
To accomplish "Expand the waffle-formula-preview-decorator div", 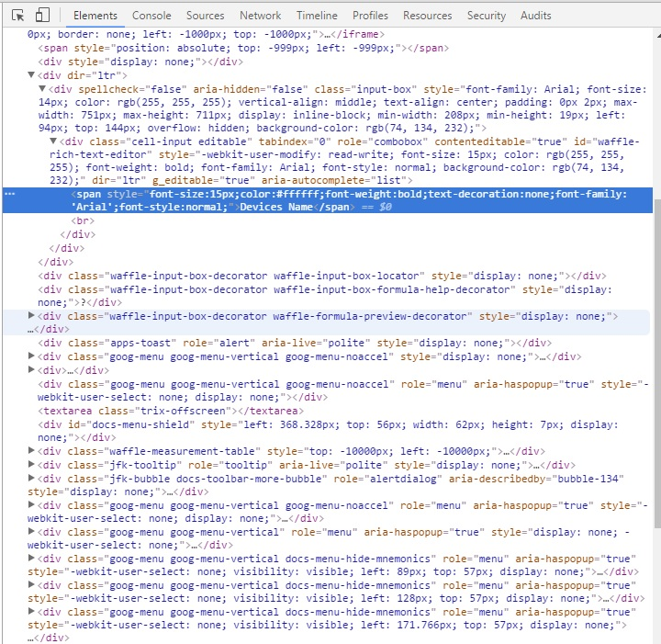I will click(31, 315).
